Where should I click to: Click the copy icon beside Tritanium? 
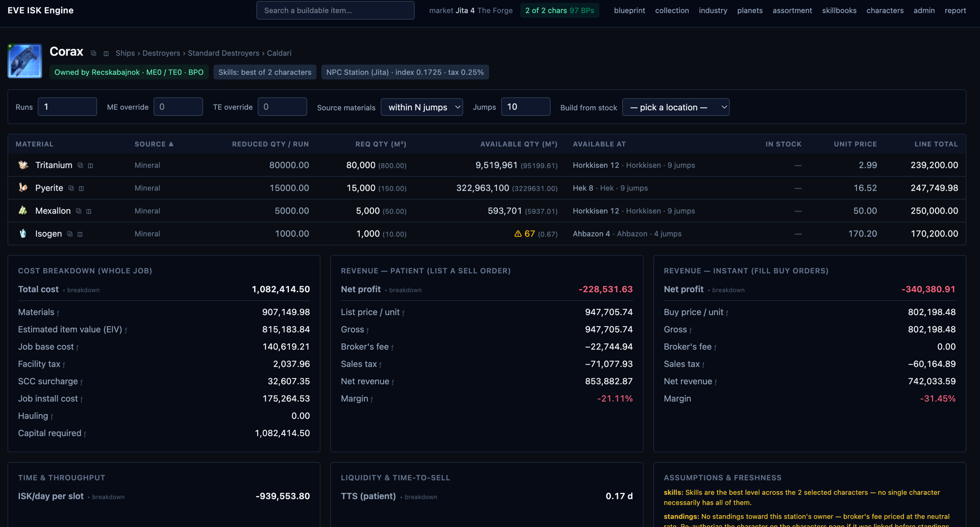(x=80, y=166)
